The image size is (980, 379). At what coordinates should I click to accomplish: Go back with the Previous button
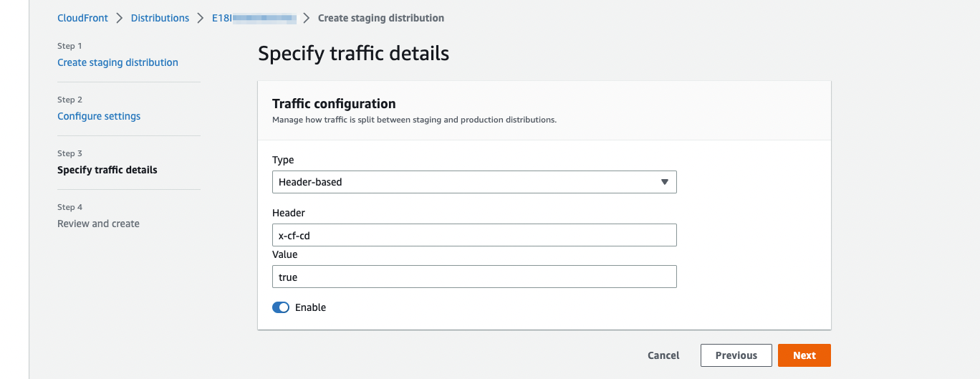tap(736, 355)
